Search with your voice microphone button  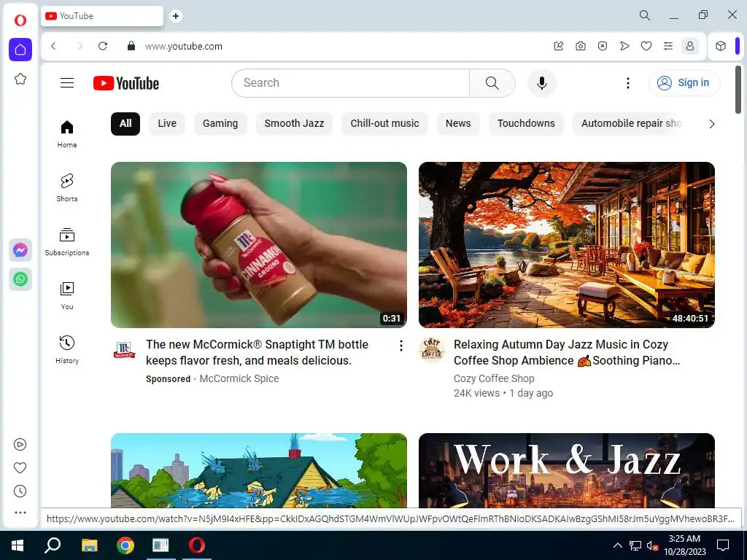542,83
